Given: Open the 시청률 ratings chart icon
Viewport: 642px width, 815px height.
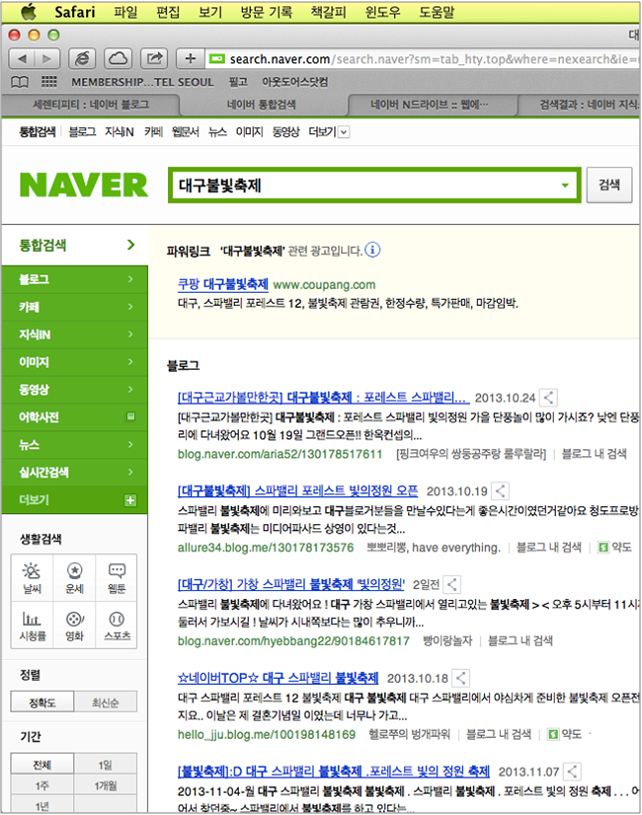Looking at the screenshot, I should pyautogui.click(x=32, y=625).
